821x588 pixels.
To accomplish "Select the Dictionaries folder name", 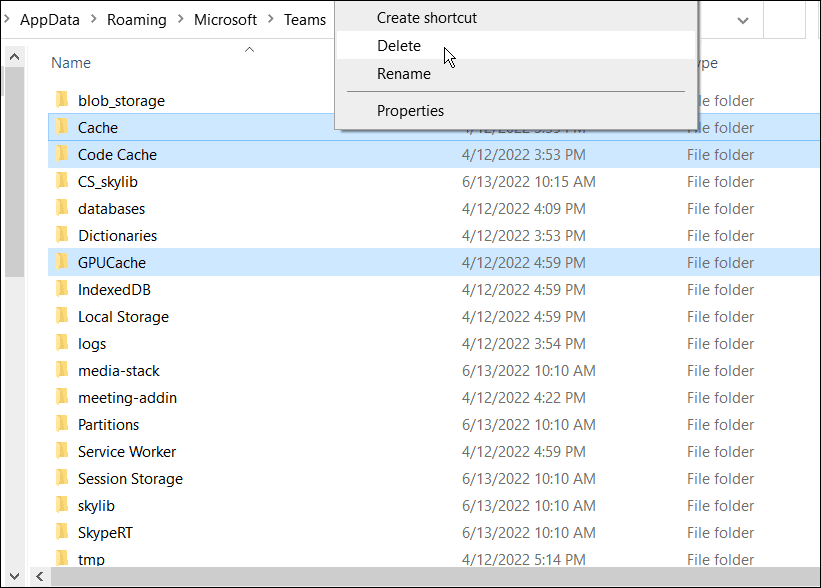I will pyautogui.click(x=117, y=236).
